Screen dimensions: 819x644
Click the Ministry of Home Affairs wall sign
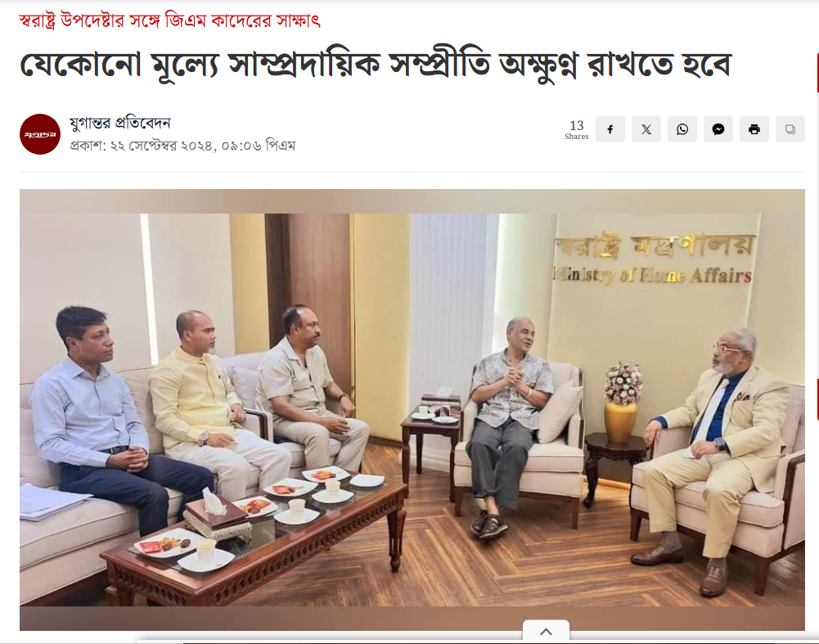[x=653, y=259]
